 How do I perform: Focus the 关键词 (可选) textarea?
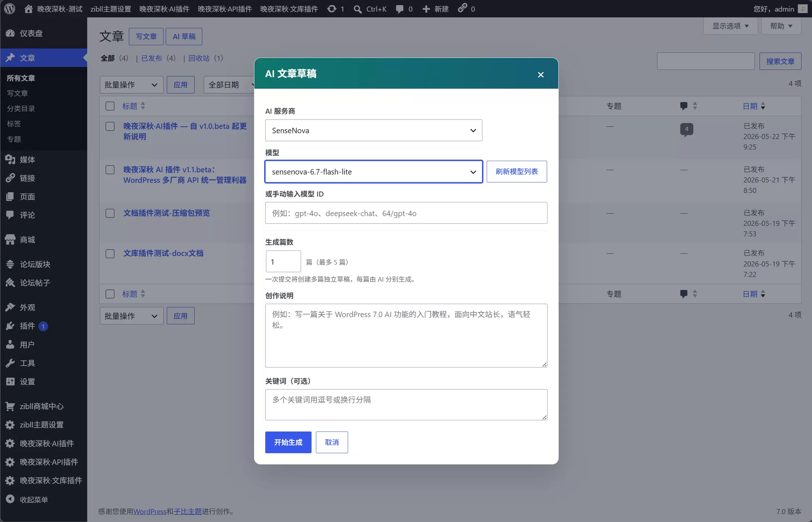[x=406, y=405]
